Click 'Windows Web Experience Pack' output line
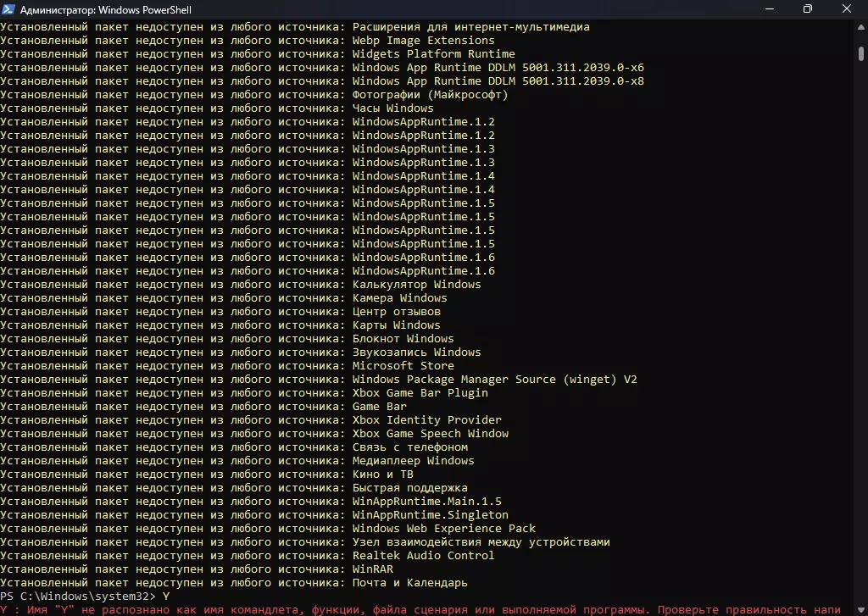Image resolution: width=868 pixels, height=616 pixels. (x=444, y=529)
